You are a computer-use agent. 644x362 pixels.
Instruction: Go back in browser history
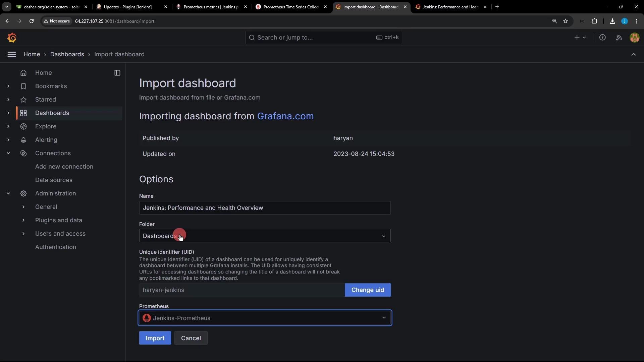tap(7, 21)
